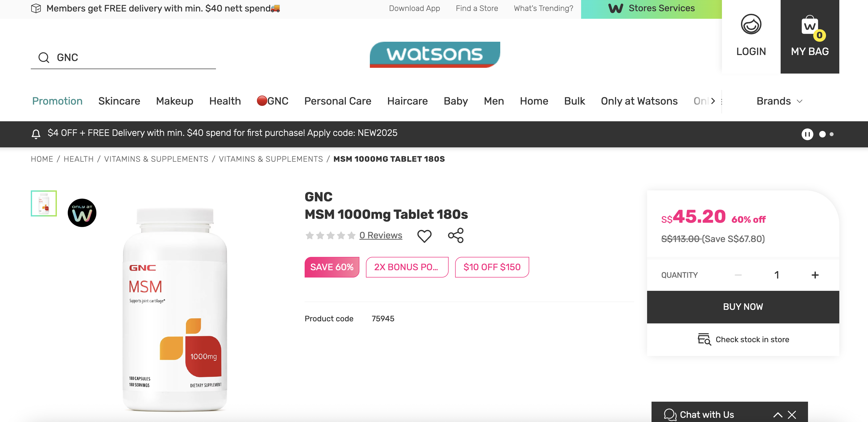Pause the announcement banner carousel
The height and width of the screenshot is (422, 868).
pyautogui.click(x=807, y=134)
